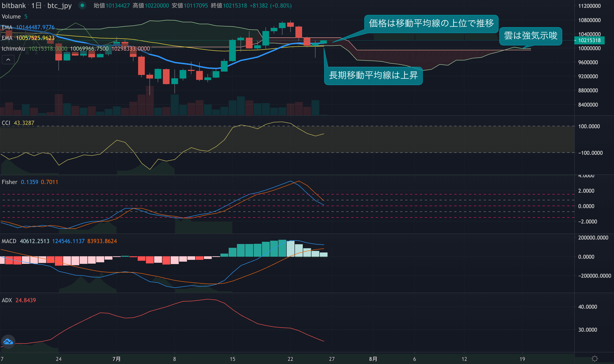Click the 8月 label on time axis
614x364 pixels.
(373, 359)
